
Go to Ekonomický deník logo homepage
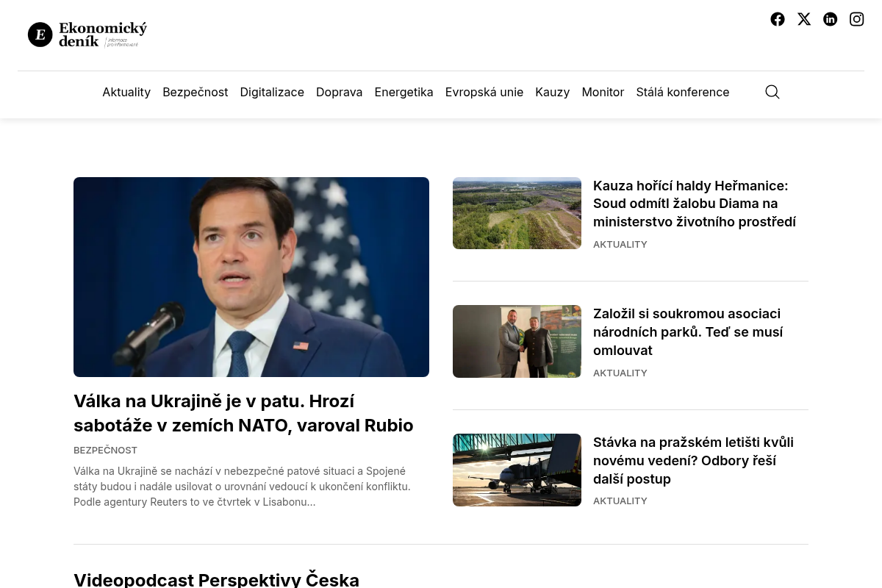pyautogui.click(x=87, y=35)
